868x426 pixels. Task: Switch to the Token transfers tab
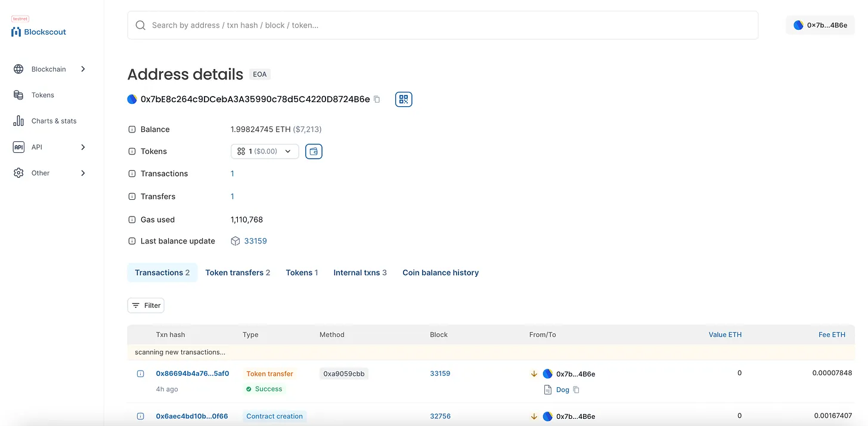(238, 273)
